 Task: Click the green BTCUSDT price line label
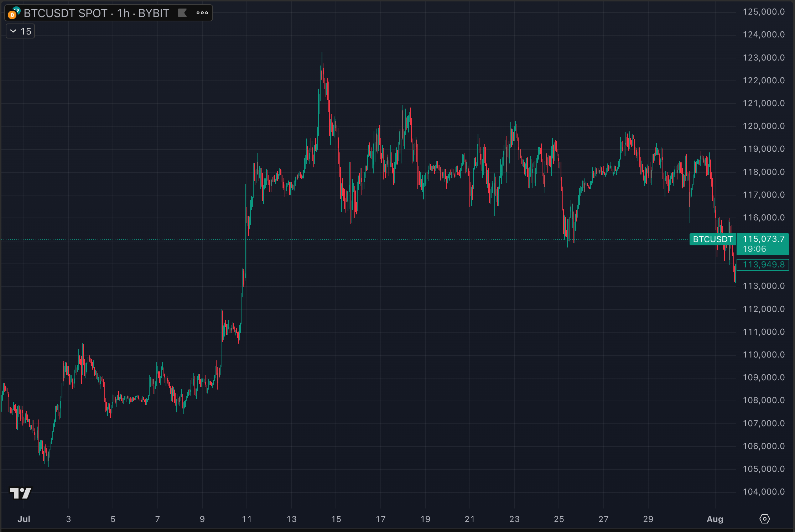pyautogui.click(x=712, y=239)
